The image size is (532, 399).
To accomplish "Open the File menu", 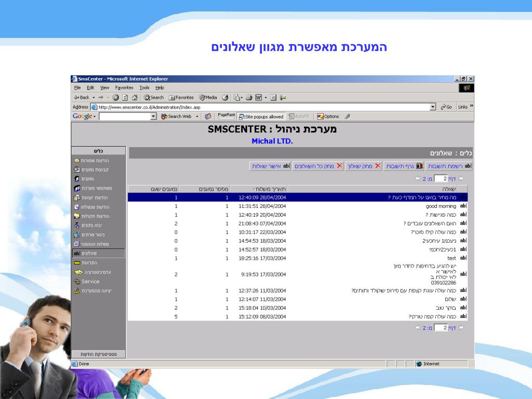I will tap(77, 88).
